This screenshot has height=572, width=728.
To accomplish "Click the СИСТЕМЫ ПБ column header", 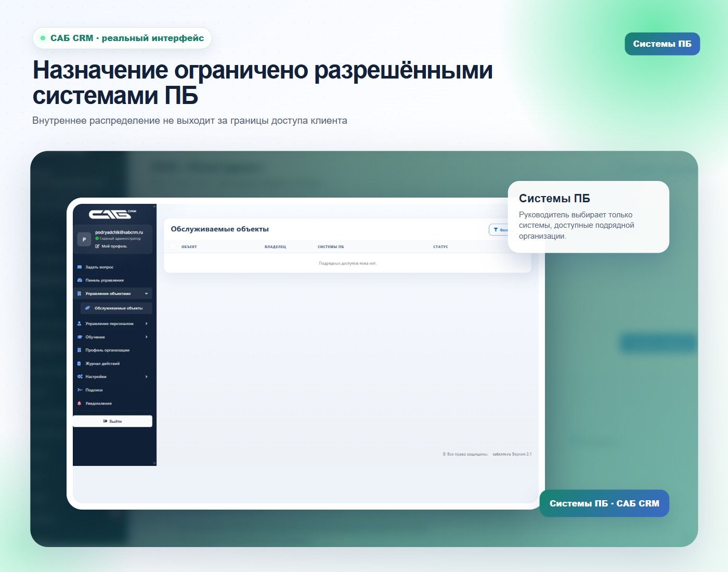I will (331, 246).
